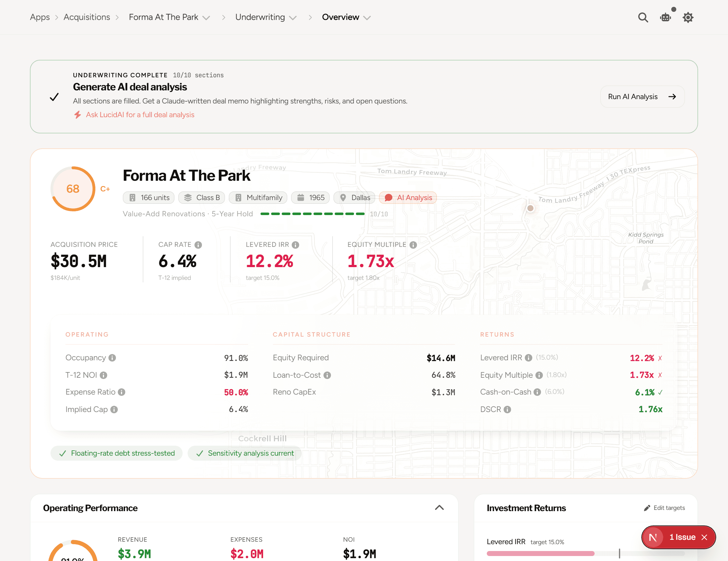Open settings gear icon
728x561 pixels.
[688, 17]
